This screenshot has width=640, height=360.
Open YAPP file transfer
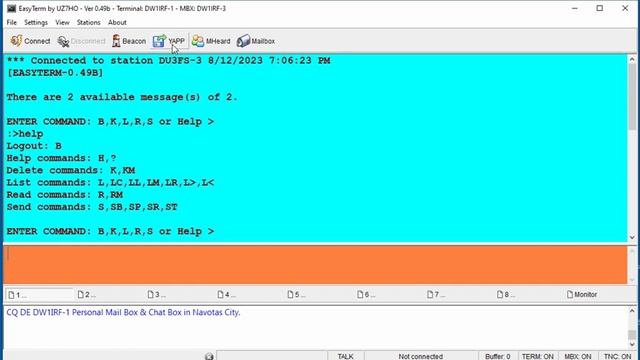(x=169, y=41)
